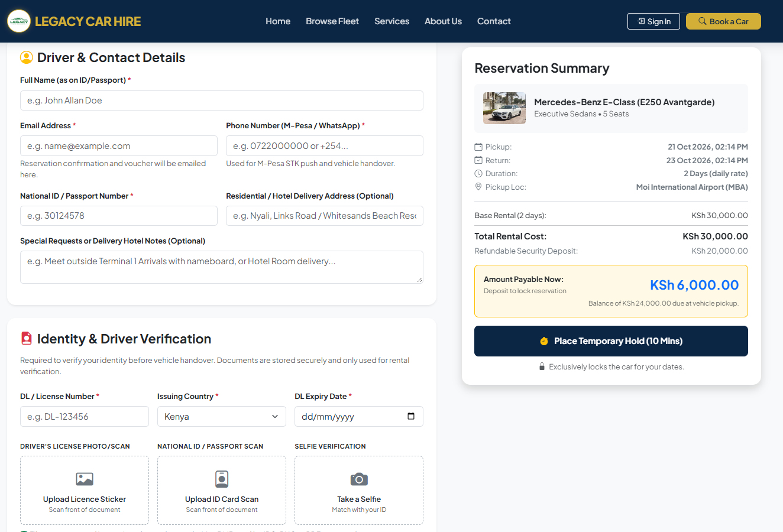
Task: Click the image icon for licence upload
Action: pos(85,479)
